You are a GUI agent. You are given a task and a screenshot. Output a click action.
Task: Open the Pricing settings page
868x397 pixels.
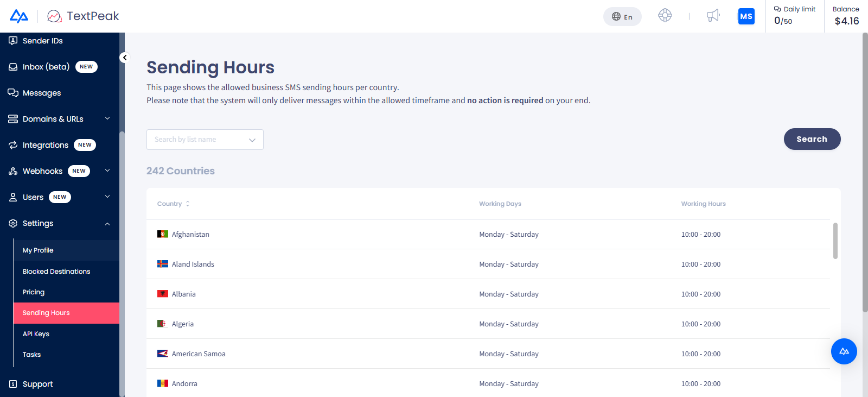(66, 292)
